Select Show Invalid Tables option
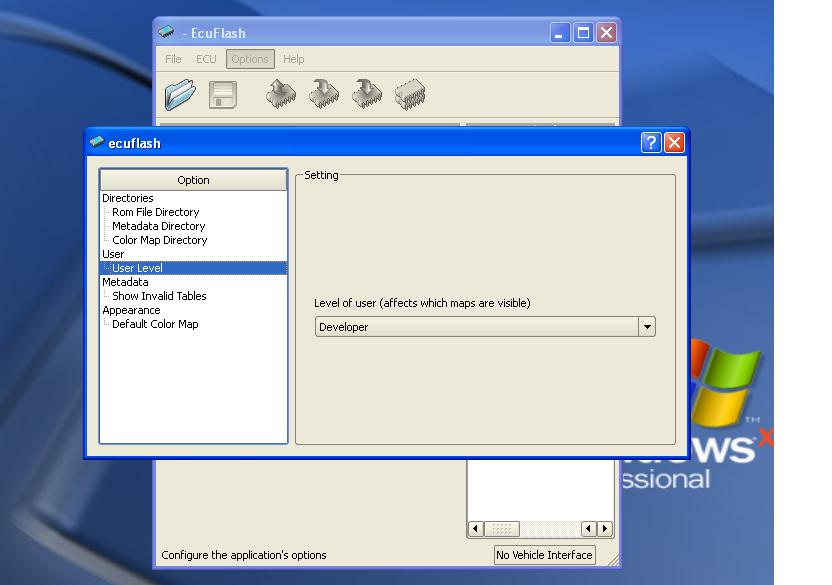 (x=159, y=296)
